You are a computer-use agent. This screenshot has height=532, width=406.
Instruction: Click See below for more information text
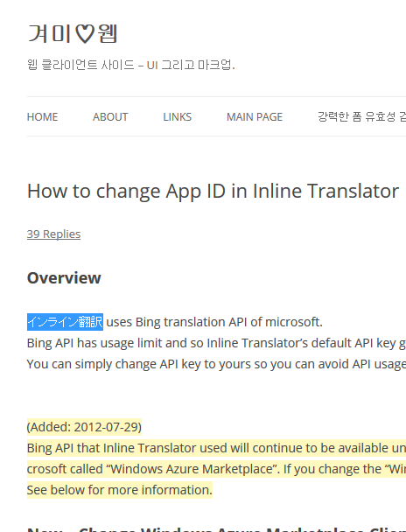tap(120, 490)
